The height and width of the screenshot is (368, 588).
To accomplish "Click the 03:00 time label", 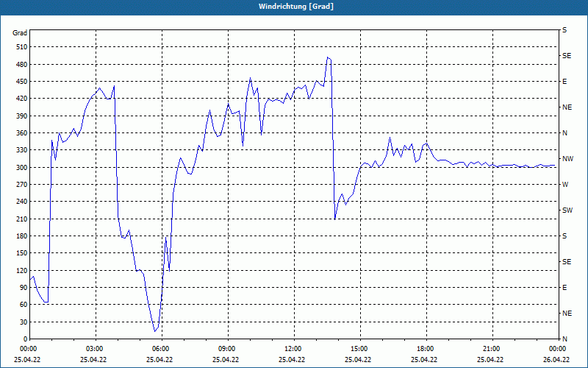I will (x=96, y=349).
